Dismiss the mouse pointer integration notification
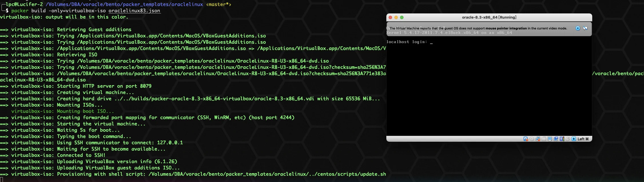Image resolution: width=644 pixels, height=182 pixels. [578, 28]
